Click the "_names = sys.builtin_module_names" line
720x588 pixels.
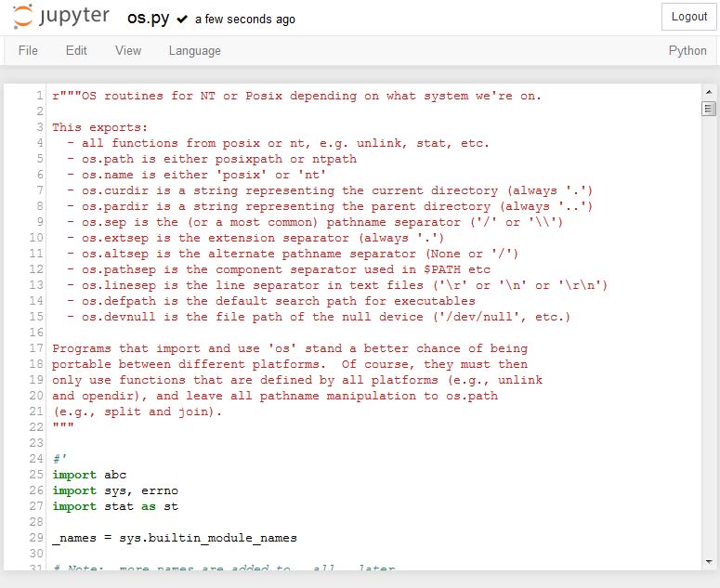pyautogui.click(x=175, y=538)
